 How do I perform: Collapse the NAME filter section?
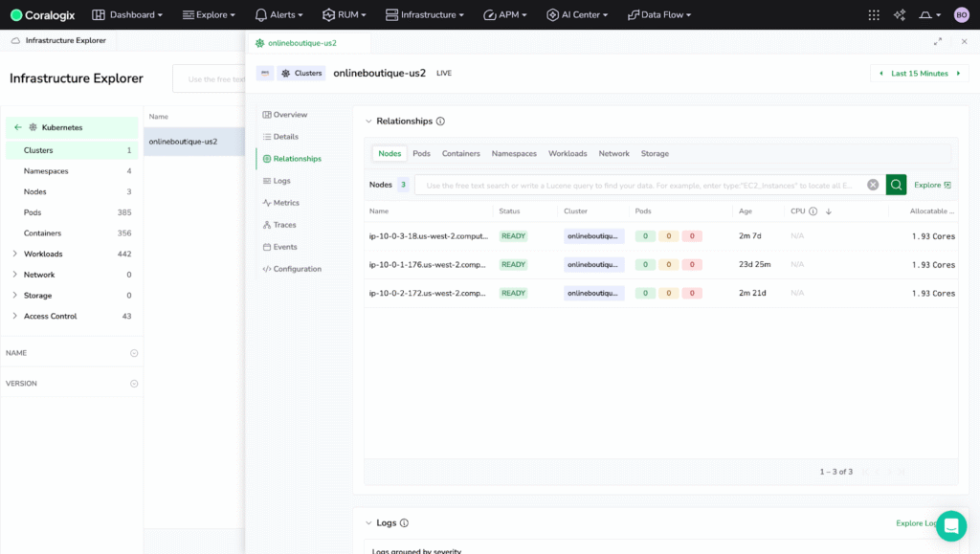click(134, 353)
